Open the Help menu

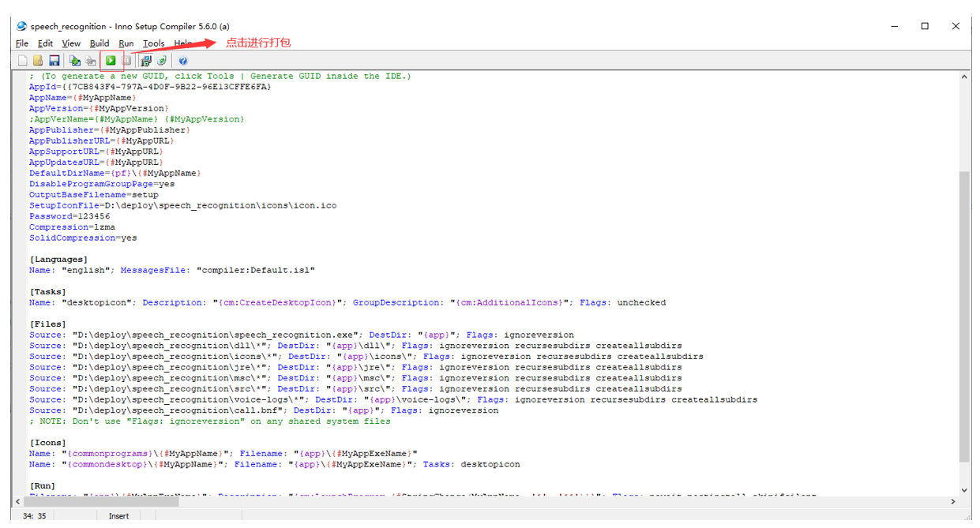click(x=182, y=43)
